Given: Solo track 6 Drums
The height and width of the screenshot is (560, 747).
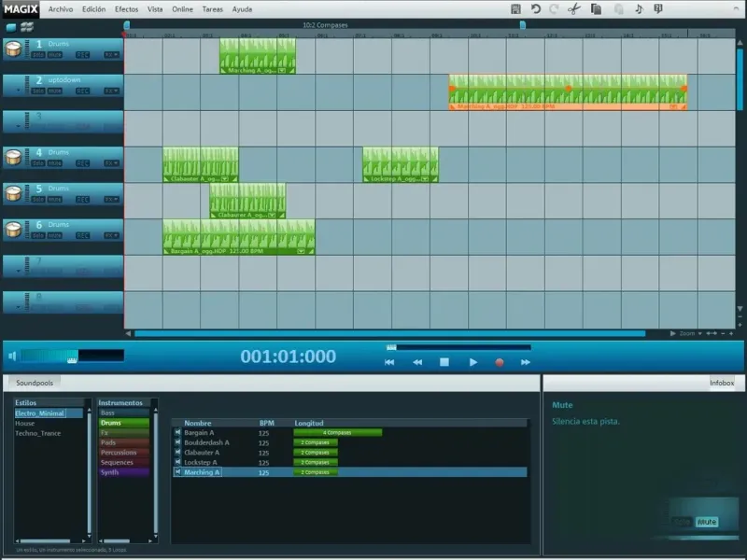Looking at the screenshot, I should (38, 236).
